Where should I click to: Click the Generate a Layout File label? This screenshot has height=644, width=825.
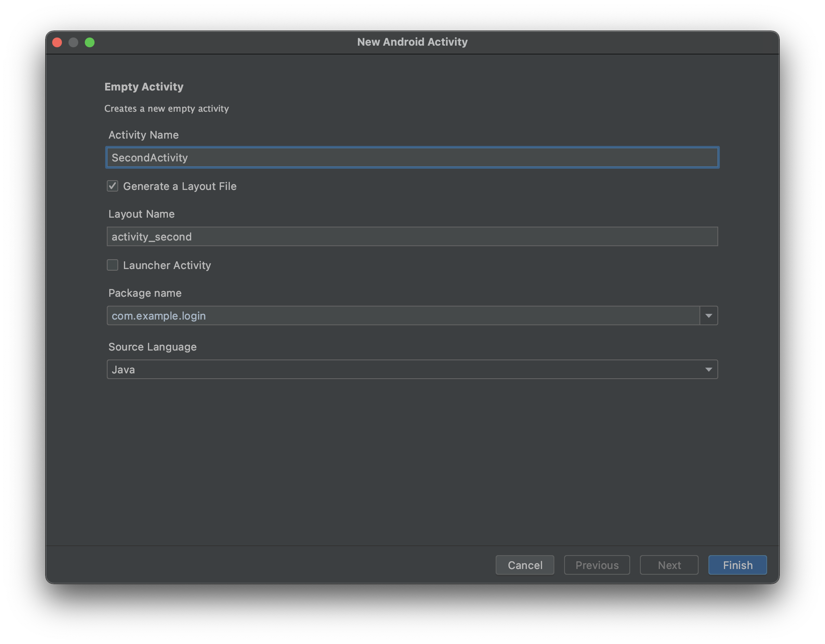[x=180, y=186]
